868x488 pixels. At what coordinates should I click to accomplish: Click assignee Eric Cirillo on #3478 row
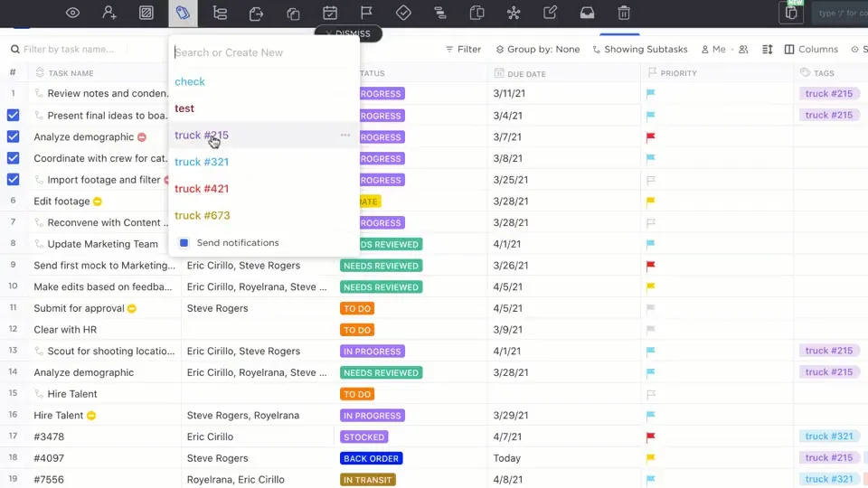coord(210,436)
